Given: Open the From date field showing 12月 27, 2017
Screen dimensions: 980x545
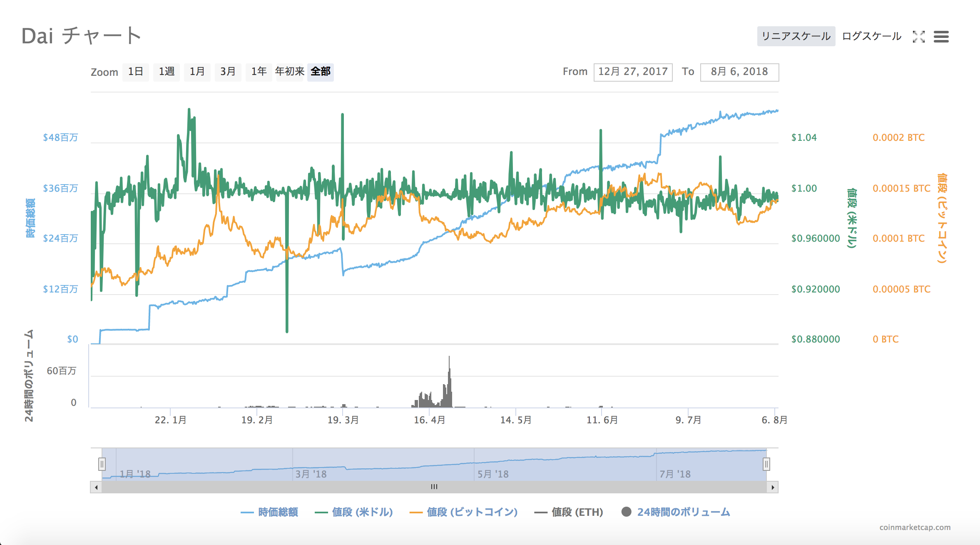Looking at the screenshot, I should [x=632, y=71].
